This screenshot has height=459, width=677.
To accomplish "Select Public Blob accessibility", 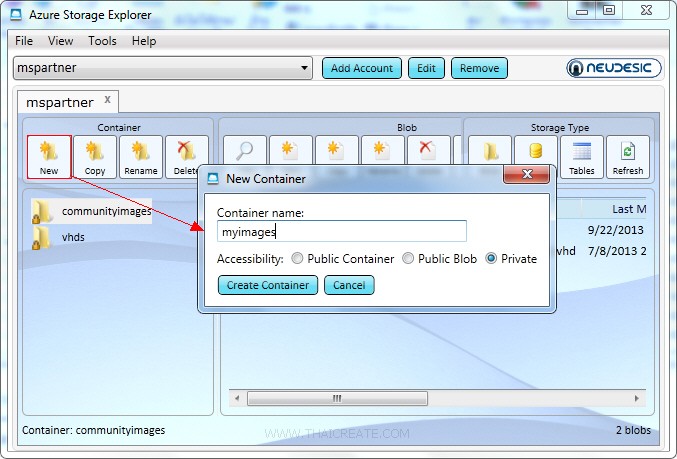I will point(408,258).
